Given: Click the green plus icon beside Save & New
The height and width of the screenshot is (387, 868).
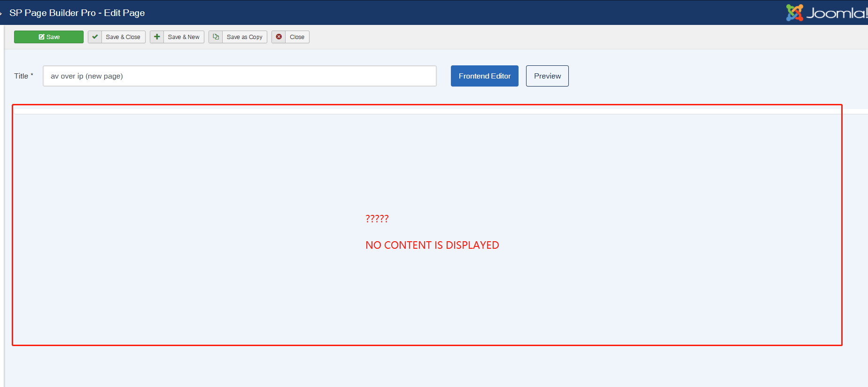Looking at the screenshot, I should (x=157, y=37).
